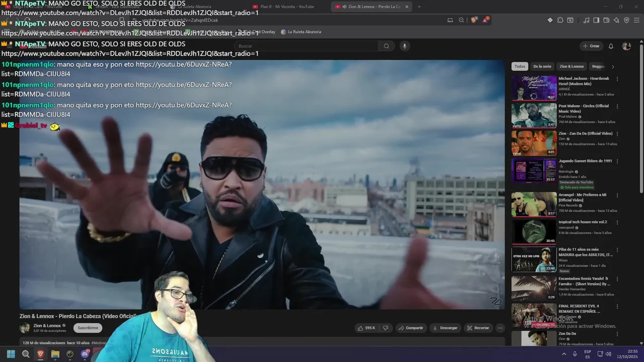644x362 pixels.
Task: Open Discord from the taskbar
Action: point(85,354)
